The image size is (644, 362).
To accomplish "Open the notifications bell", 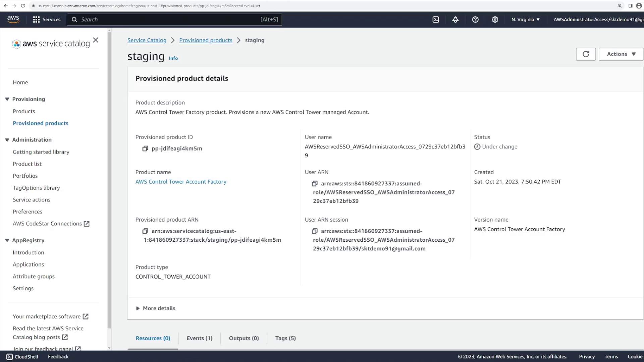I will (455, 19).
